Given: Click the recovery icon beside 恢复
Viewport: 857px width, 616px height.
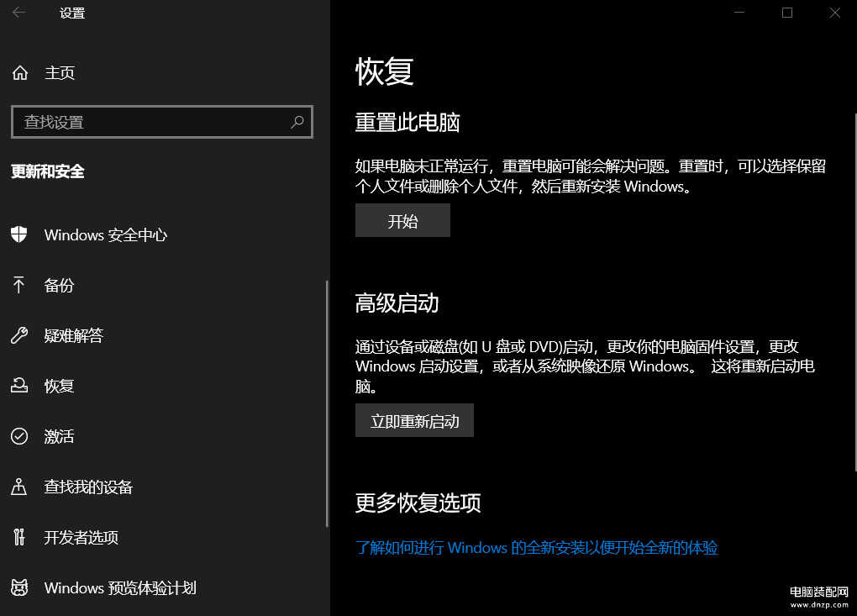Looking at the screenshot, I should click(19, 386).
